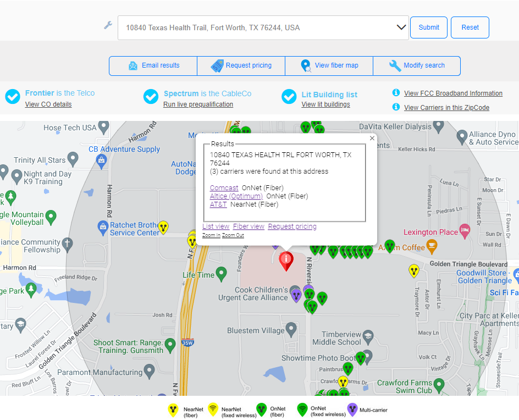Open View FCC Broadband Information
The height and width of the screenshot is (420, 519).
(x=453, y=93)
